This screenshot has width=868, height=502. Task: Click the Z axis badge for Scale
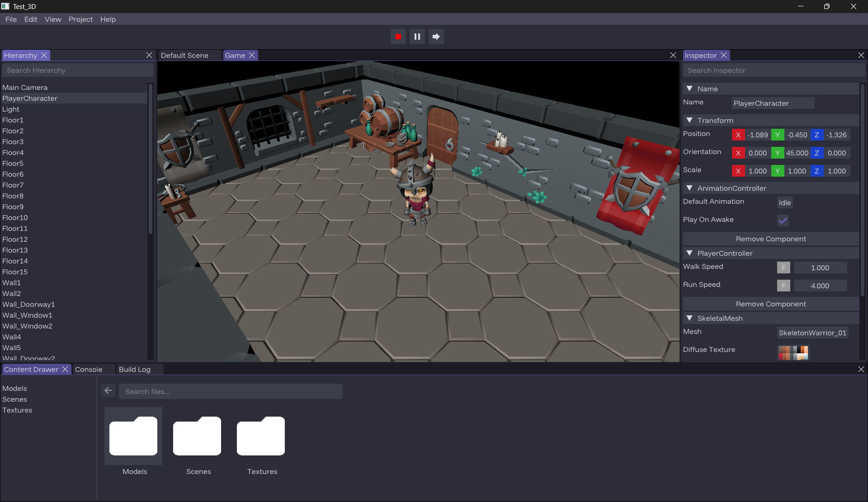(x=817, y=171)
